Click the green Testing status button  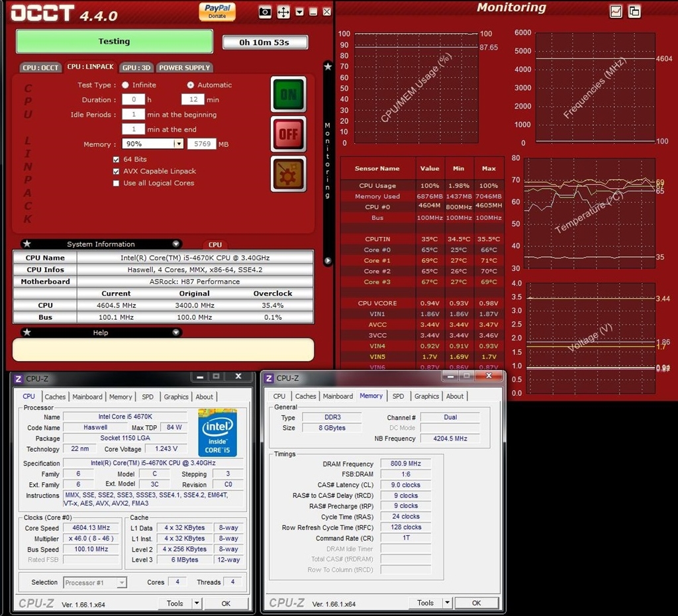[114, 42]
